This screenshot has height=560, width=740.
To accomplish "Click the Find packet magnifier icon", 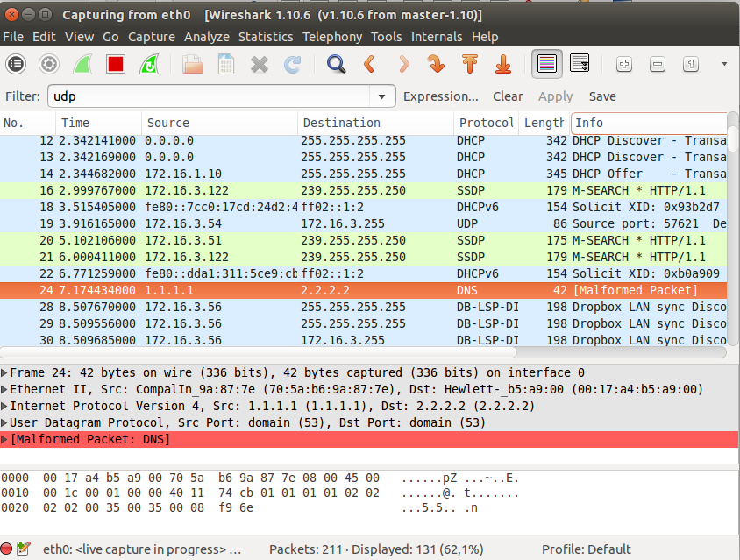I will [336, 64].
